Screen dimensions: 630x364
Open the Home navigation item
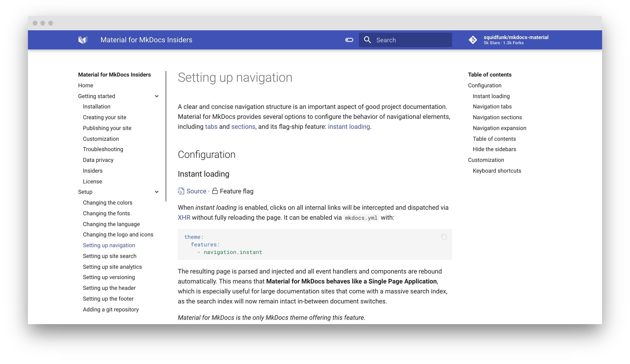click(x=86, y=86)
